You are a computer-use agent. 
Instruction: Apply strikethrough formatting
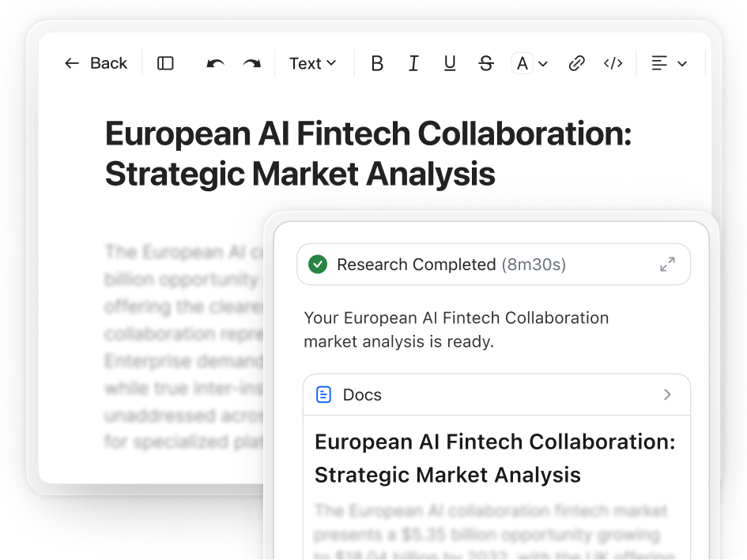click(x=486, y=63)
